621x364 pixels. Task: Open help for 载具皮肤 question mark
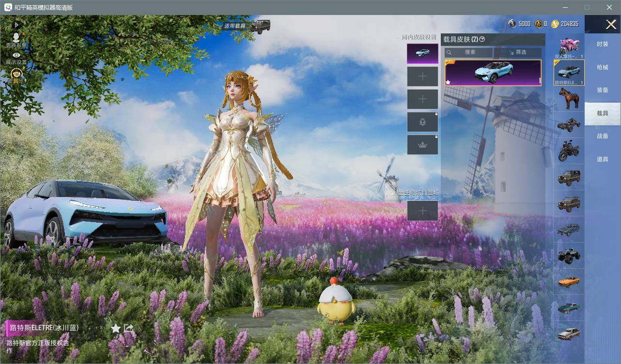[482, 39]
